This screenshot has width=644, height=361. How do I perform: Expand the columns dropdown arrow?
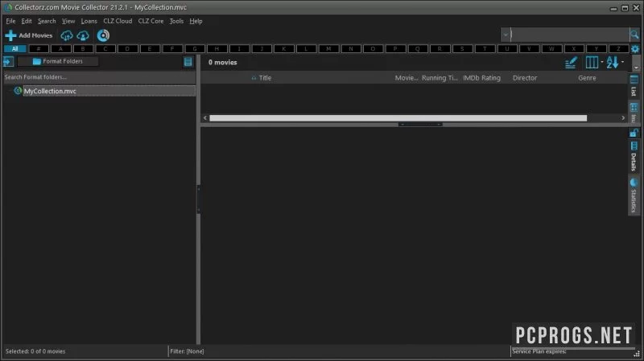601,63
